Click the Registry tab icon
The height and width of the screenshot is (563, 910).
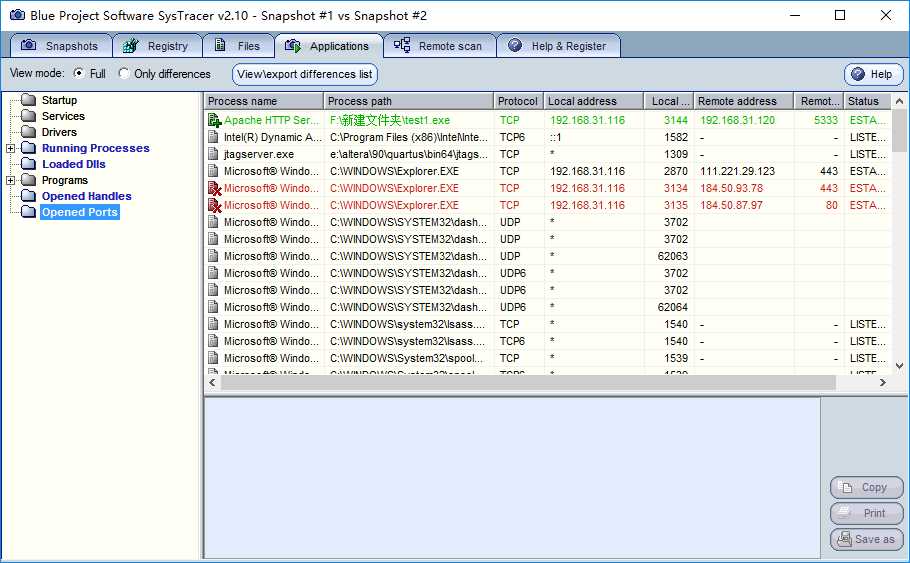coord(131,45)
